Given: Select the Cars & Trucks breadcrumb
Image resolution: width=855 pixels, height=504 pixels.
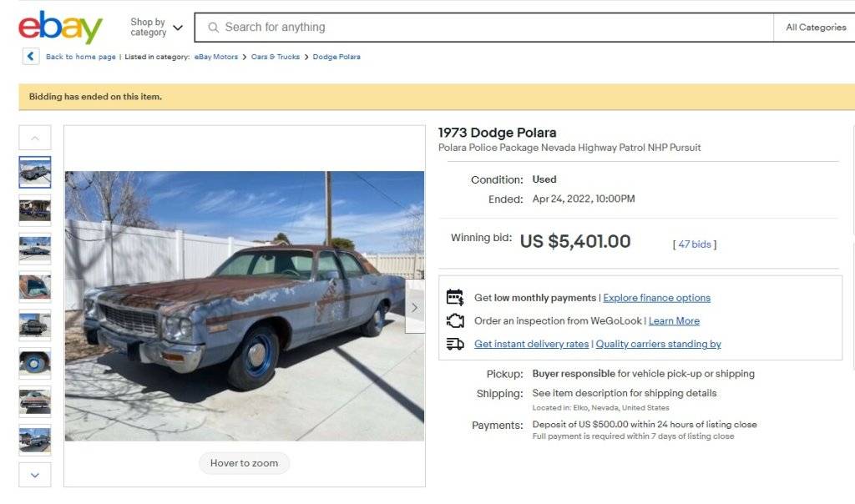Looking at the screenshot, I should 276,57.
